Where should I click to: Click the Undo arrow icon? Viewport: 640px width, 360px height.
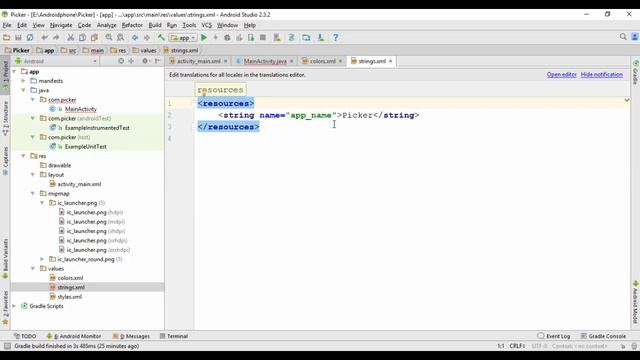(44, 38)
